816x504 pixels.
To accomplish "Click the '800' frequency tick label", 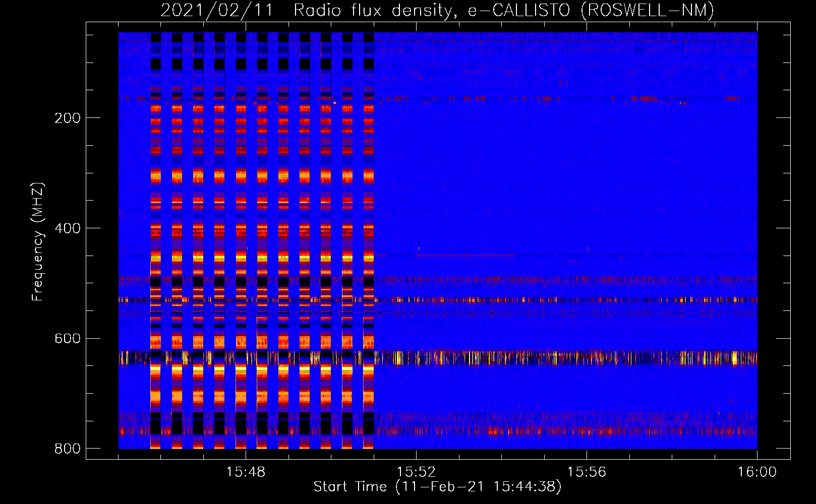I will click(x=68, y=449).
